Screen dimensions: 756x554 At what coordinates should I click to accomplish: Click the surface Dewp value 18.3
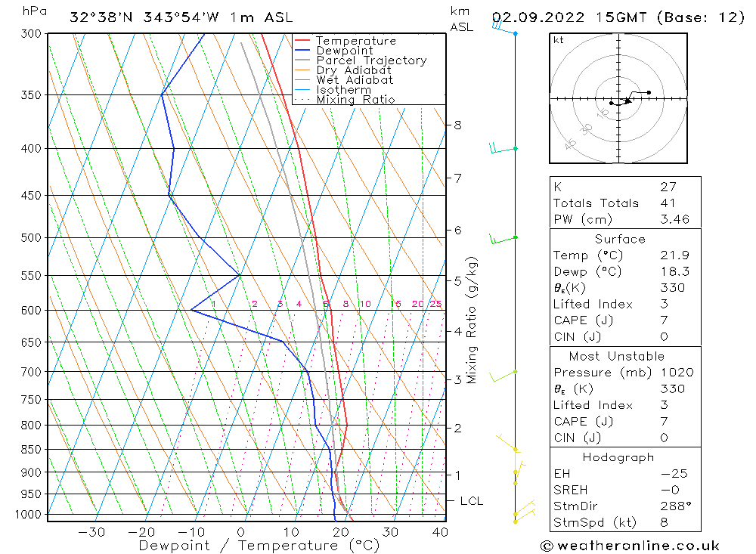click(674, 271)
